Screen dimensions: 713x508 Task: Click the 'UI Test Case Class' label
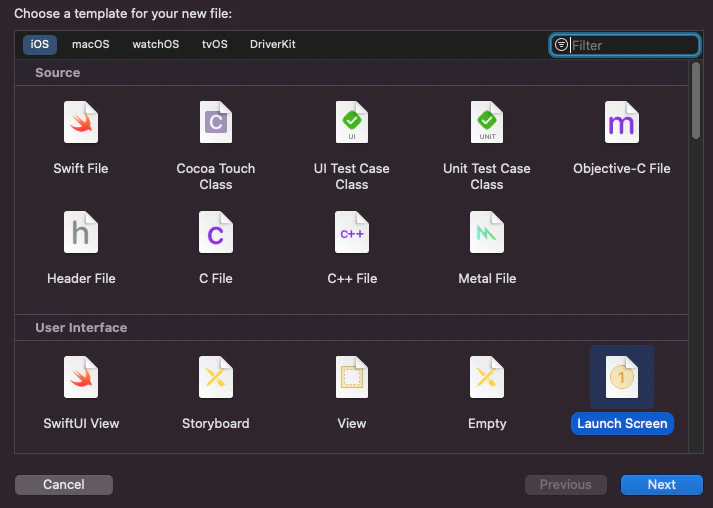(x=352, y=176)
